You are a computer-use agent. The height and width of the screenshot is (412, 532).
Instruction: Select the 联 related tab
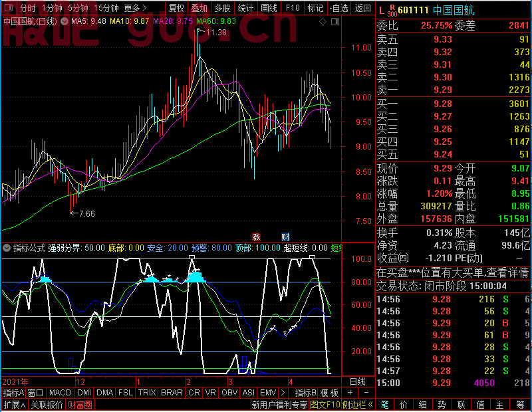tap(461, 405)
